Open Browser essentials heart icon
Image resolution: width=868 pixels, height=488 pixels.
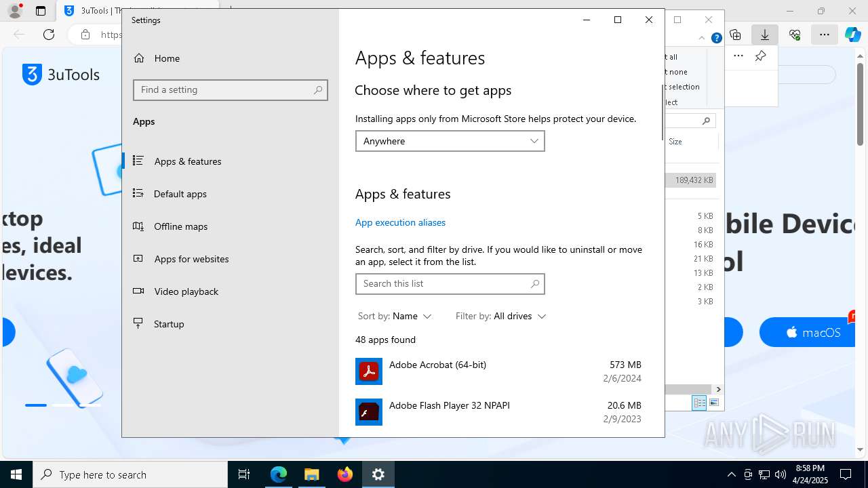click(x=795, y=35)
